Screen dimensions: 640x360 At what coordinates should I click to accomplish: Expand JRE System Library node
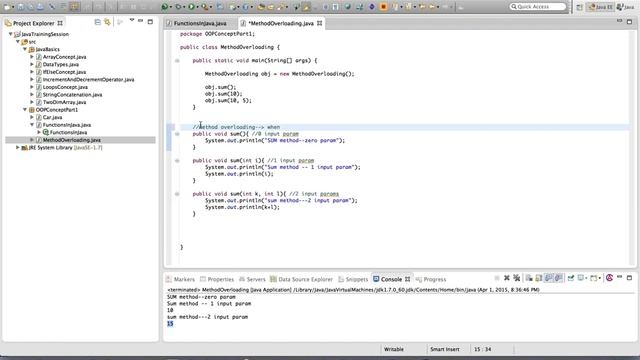(18, 147)
